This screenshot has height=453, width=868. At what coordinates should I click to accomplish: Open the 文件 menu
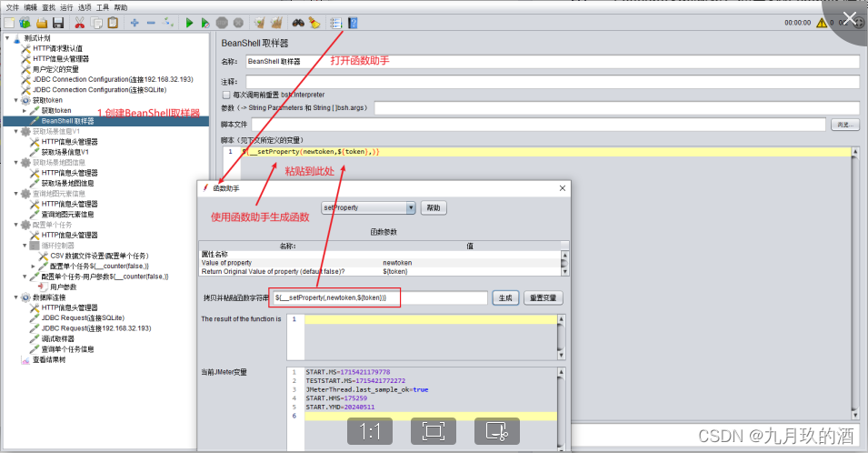tap(12, 7)
